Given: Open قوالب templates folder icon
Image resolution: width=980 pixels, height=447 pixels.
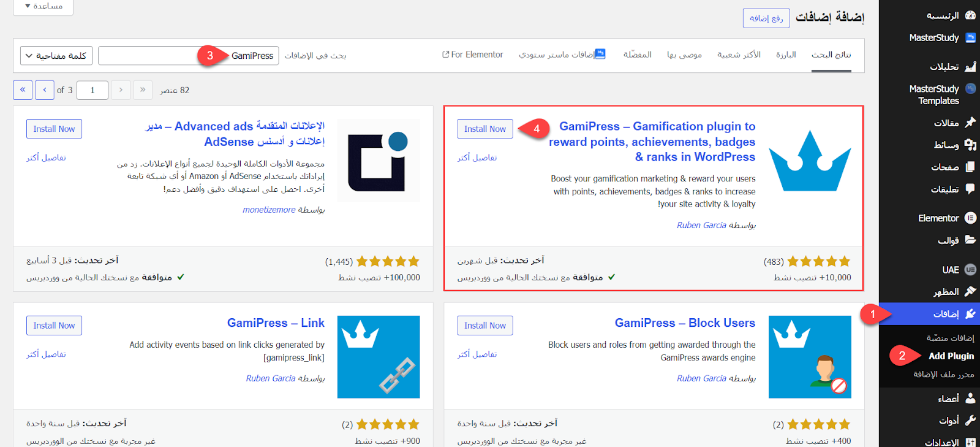Looking at the screenshot, I should click(970, 240).
